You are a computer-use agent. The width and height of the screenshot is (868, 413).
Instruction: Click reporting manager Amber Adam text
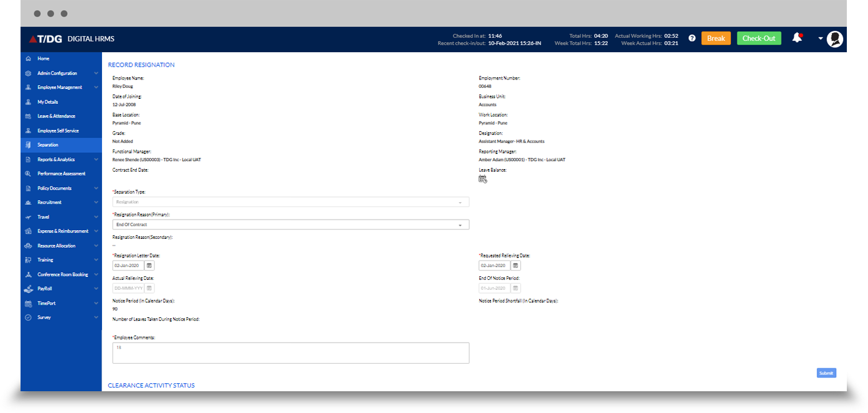click(522, 160)
